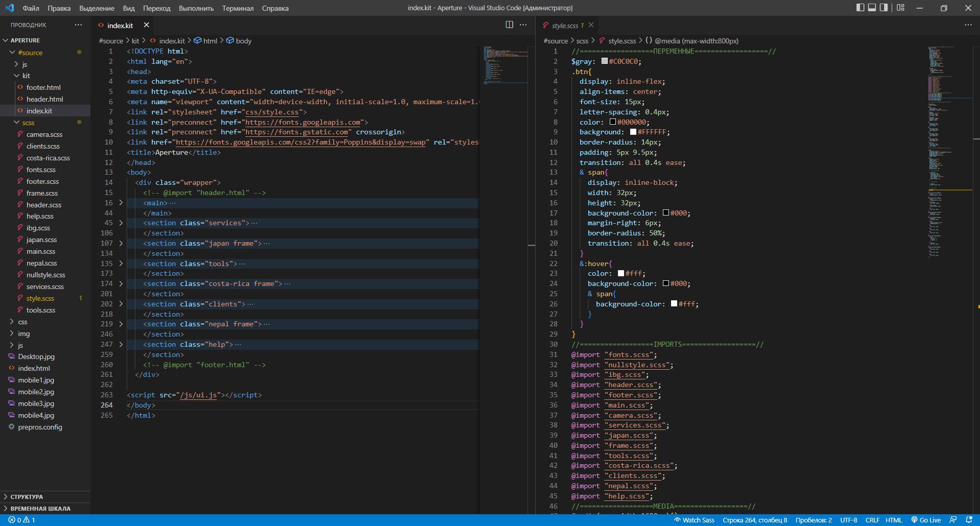Open the Вид menu

[129, 8]
